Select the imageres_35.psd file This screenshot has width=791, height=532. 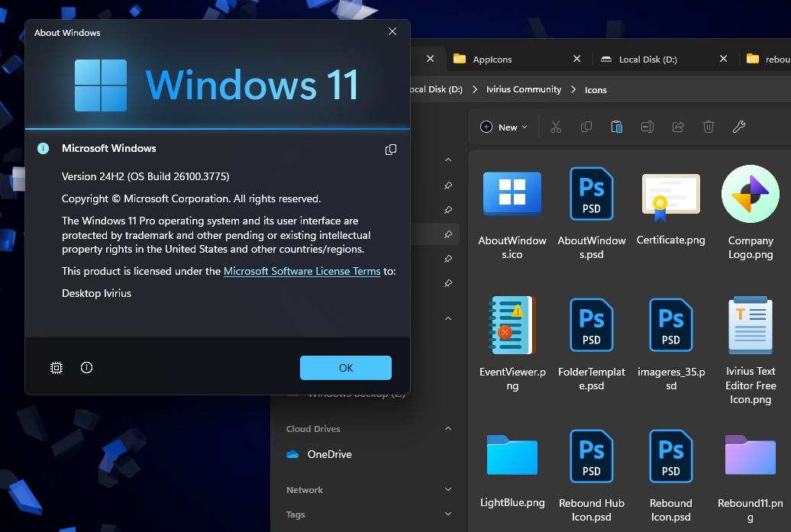pyautogui.click(x=670, y=343)
